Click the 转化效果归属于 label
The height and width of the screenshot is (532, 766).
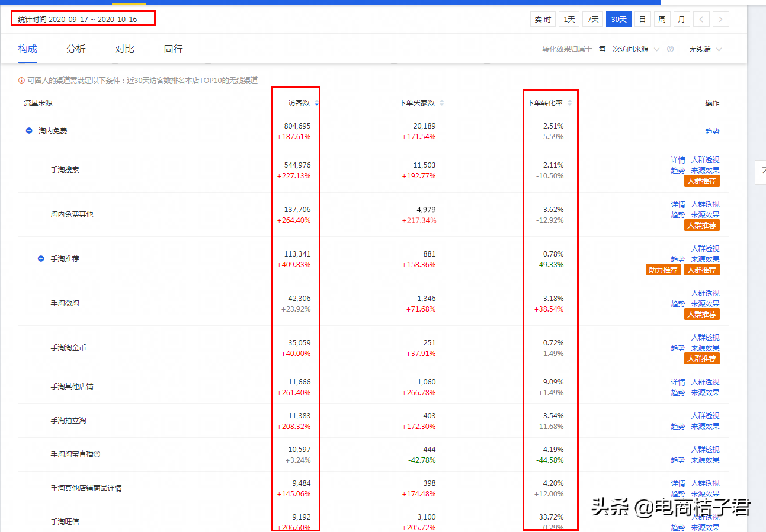[x=567, y=49]
